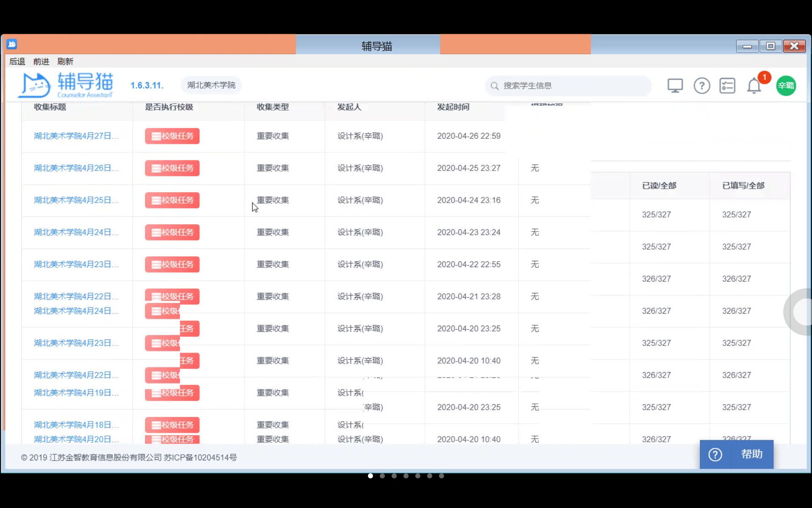This screenshot has height=508, width=812.
Task: Click the 湖北美术学院 school tag
Action: point(211,86)
